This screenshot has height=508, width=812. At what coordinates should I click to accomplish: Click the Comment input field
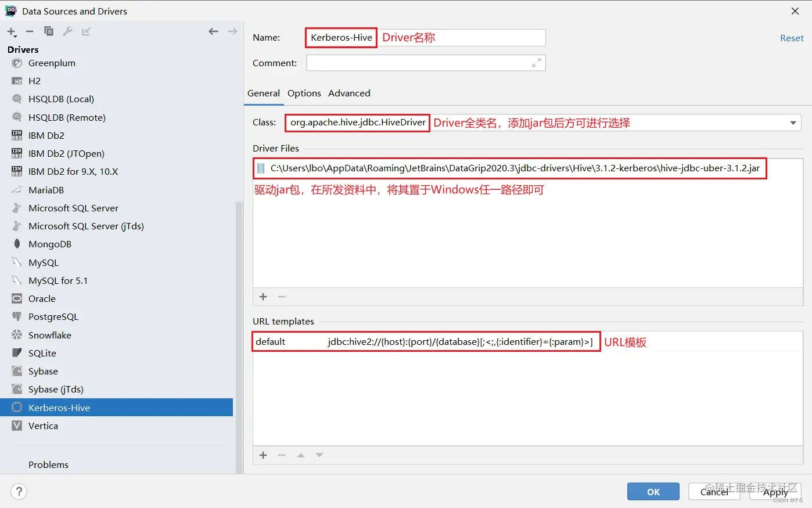(426, 63)
